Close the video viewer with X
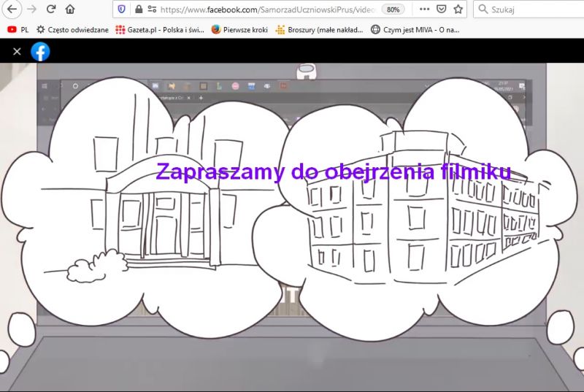 [x=17, y=51]
